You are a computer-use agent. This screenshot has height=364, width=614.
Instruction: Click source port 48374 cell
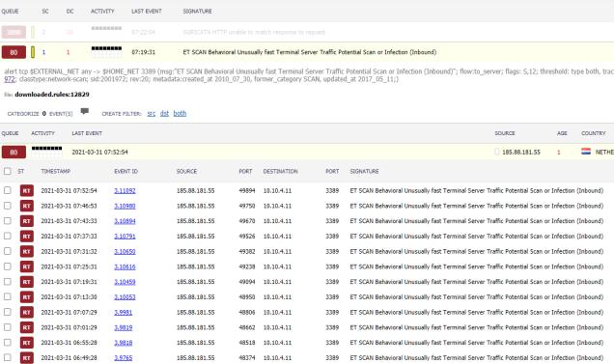pyautogui.click(x=247, y=358)
